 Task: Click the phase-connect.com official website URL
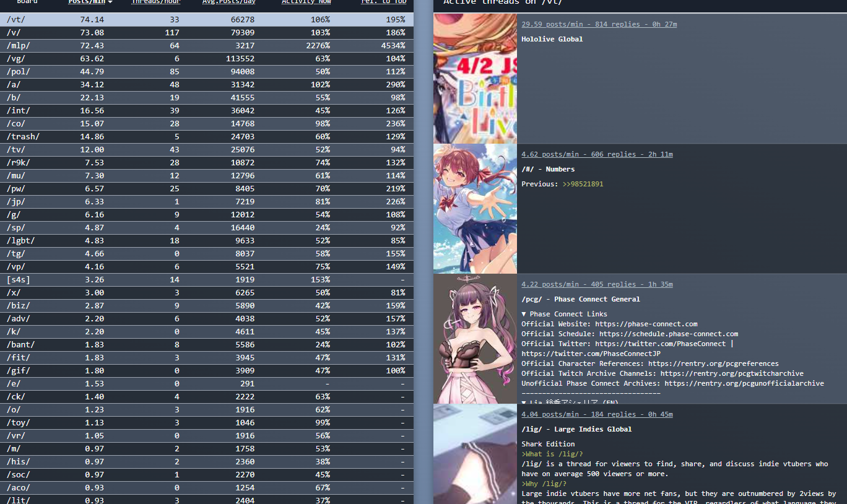[x=646, y=324]
